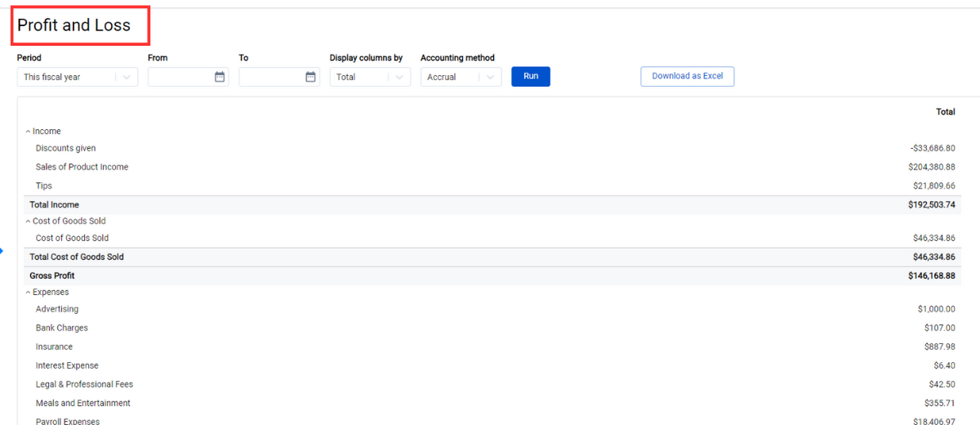Click the Run button
The image size is (980, 425).
coord(531,76)
